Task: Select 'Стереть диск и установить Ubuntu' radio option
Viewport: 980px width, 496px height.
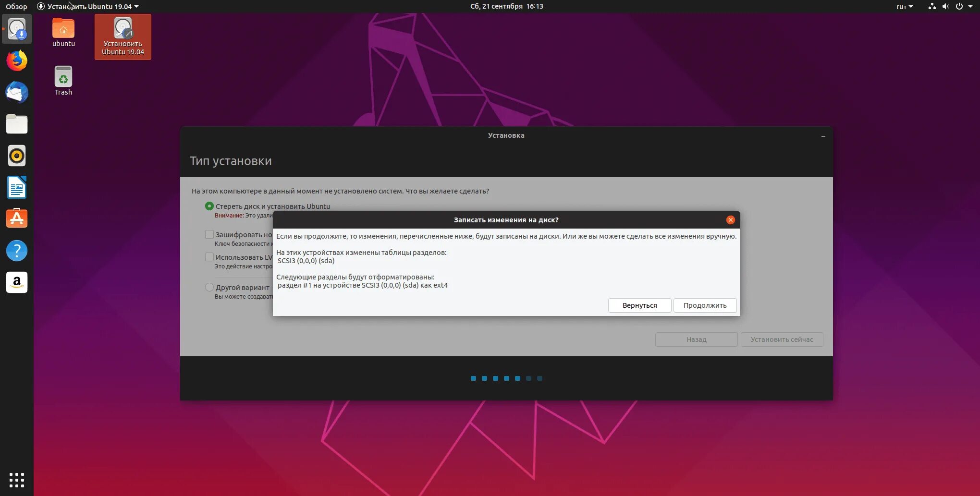Action: [x=209, y=206]
